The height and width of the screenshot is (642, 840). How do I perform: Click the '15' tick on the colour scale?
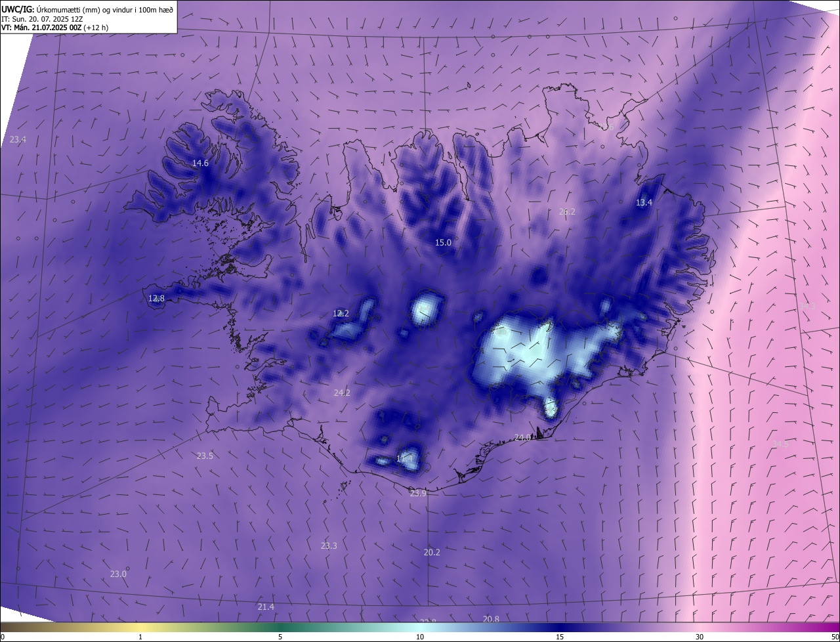tap(560, 637)
